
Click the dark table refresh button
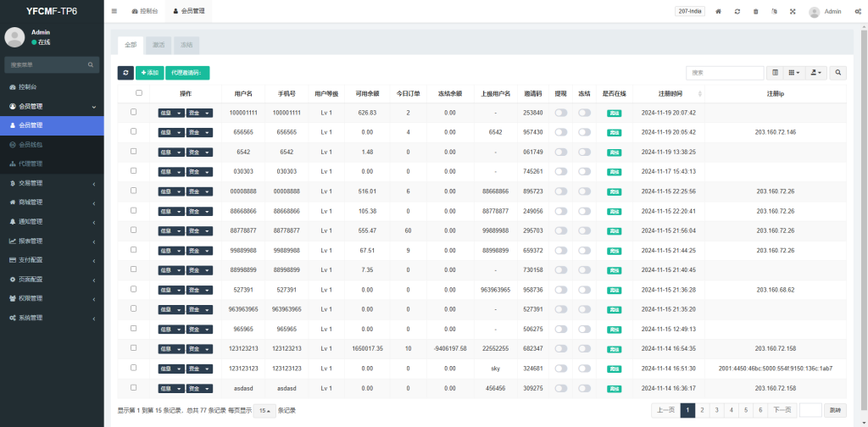point(125,74)
